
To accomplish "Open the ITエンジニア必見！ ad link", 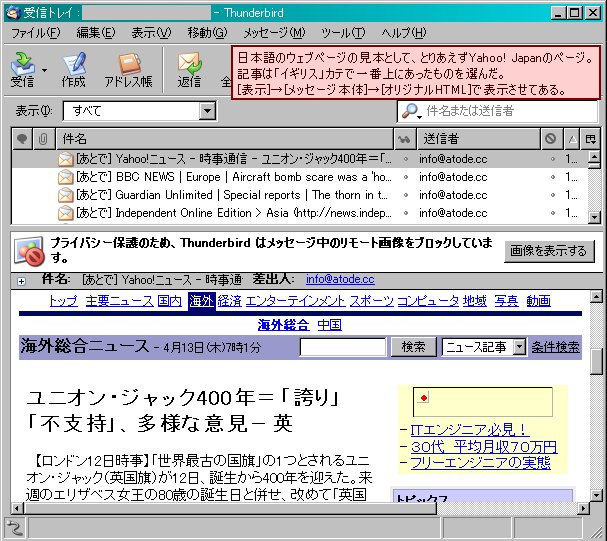I will (469, 430).
